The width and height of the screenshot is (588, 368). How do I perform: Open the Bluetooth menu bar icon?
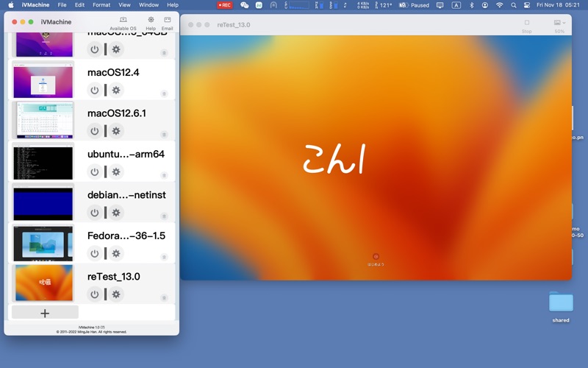click(472, 5)
